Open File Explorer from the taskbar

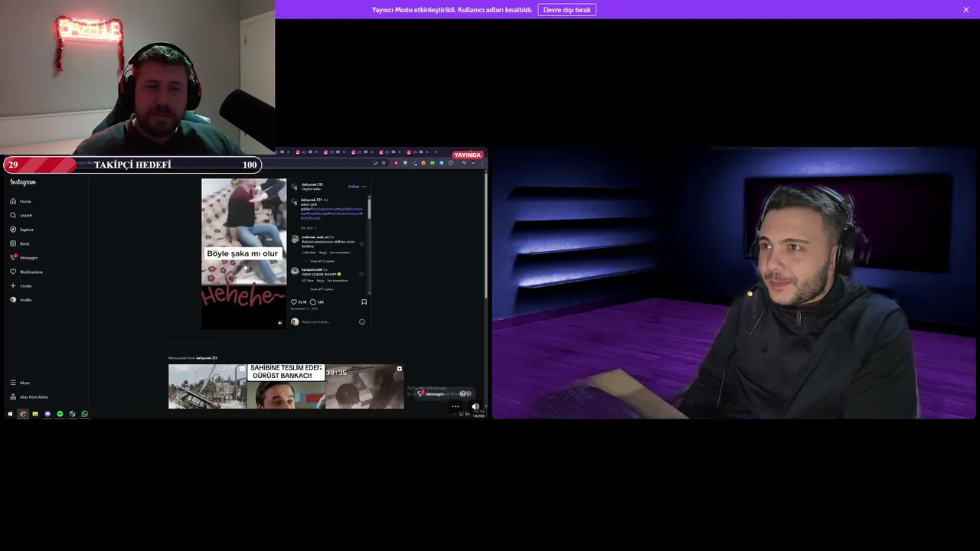(35, 414)
